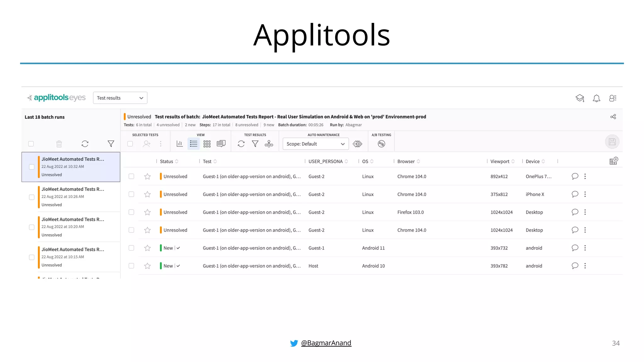Open the batch share icon
The image size is (644, 362).
click(613, 117)
